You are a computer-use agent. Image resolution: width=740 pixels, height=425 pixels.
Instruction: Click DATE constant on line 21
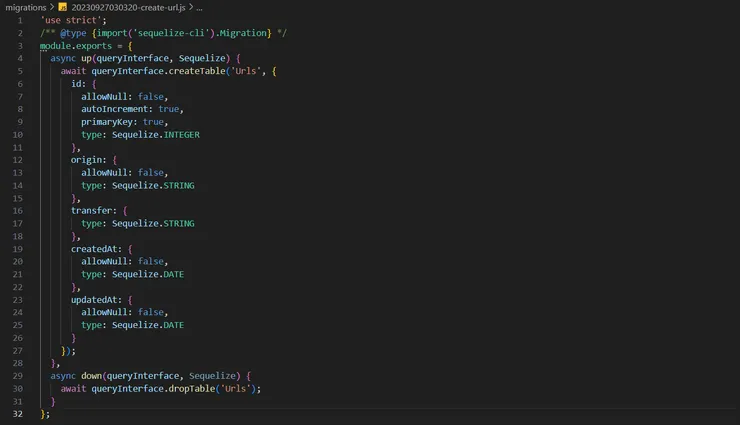point(174,275)
